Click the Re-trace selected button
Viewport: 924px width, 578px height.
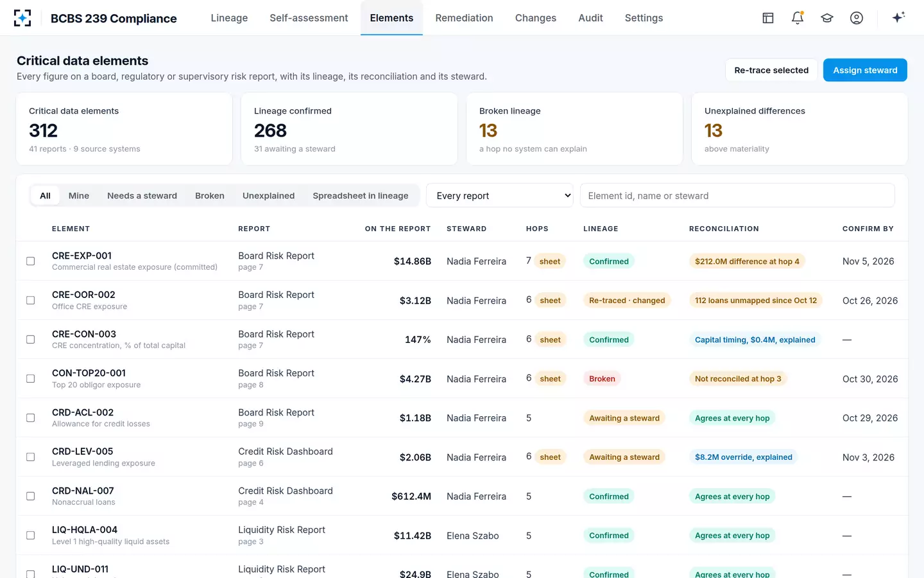click(771, 70)
